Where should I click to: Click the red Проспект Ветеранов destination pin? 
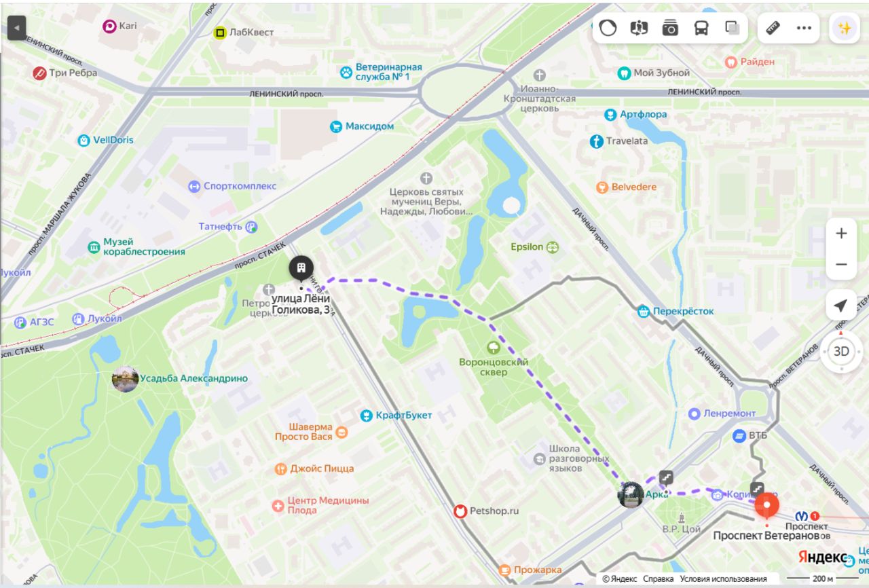[767, 507]
